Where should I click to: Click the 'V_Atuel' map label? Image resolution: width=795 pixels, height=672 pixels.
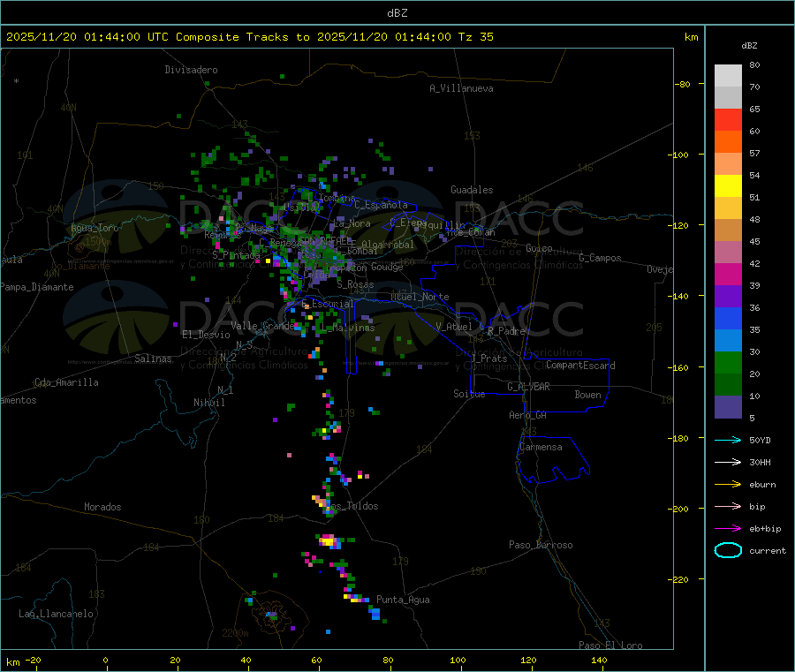(454, 327)
